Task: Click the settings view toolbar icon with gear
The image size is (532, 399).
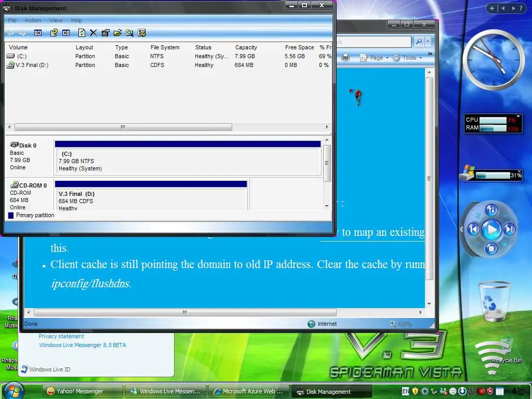Action: [142, 33]
